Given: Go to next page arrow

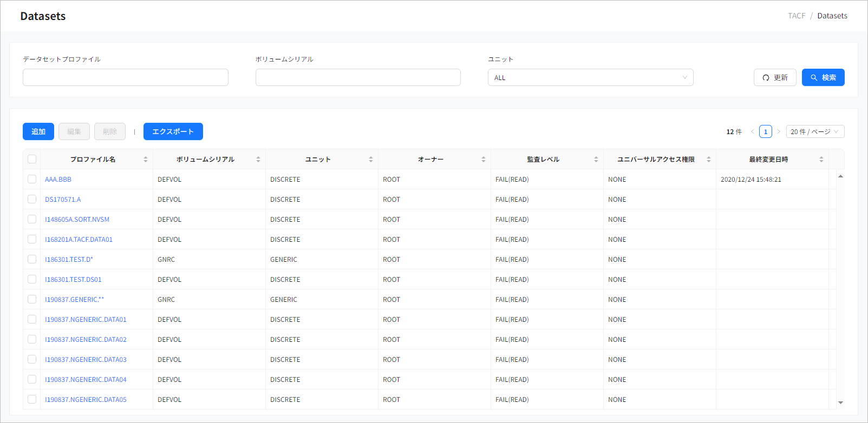Looking at the screenshot, I should coord(779,131).
